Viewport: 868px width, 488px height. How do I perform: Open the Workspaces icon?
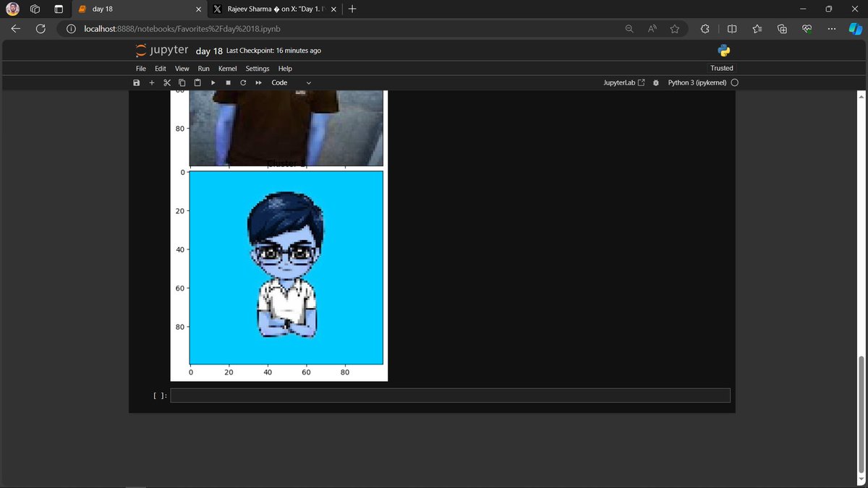pyautogui.click(x=35, y=9)
